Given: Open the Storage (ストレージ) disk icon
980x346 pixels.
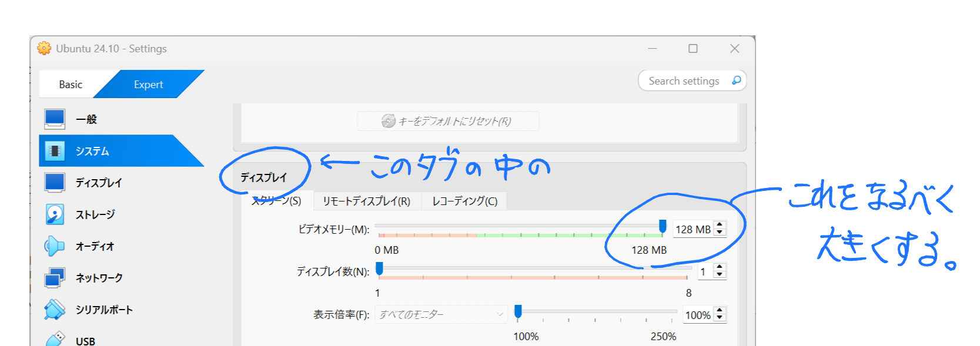Looking at the screenshot, I should pyautogui.click(x=55, y=214).
